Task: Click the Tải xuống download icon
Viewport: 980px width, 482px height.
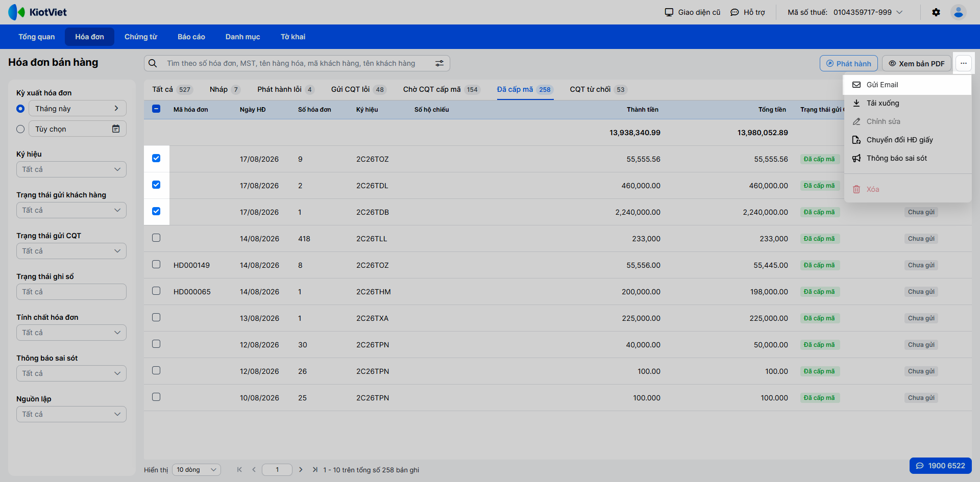Action: (856, 103)
